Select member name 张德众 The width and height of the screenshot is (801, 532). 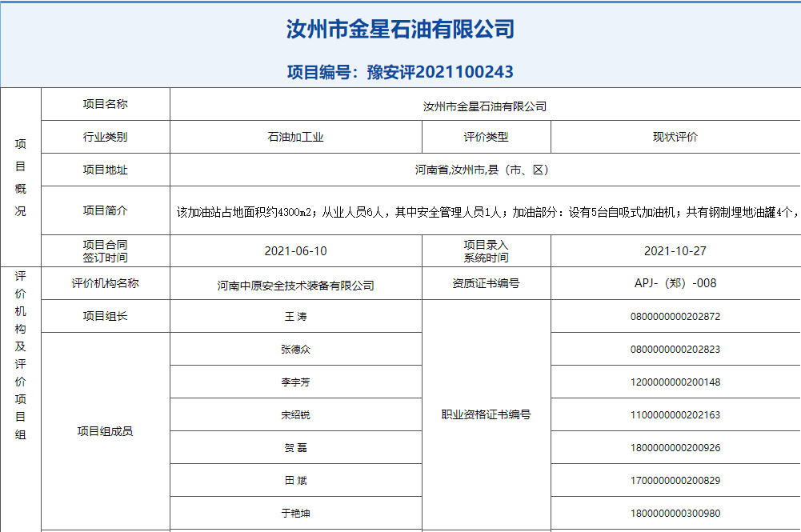click(x=296, y=350)
